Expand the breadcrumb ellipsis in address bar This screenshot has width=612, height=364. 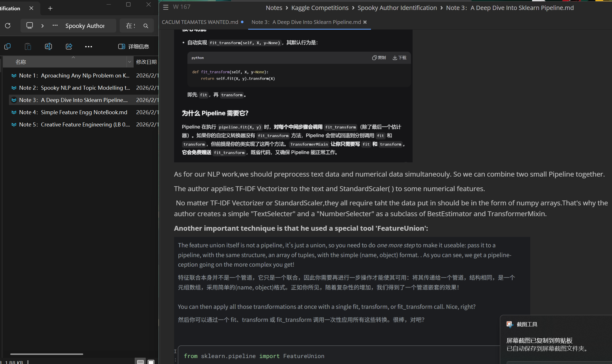55,25
